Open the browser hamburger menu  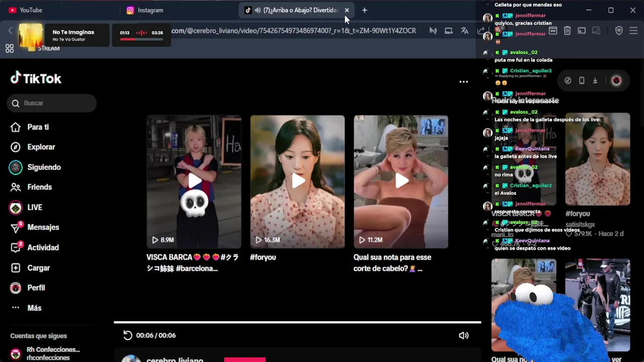click(633, 31)
